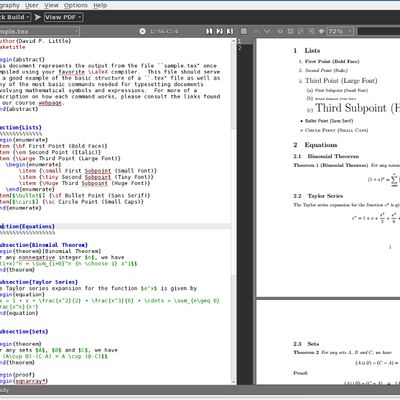Viewport: 400px width, 400px height.
Task: Click the '2.3 Sets' heading in PDF
Action: pos(306,344)
